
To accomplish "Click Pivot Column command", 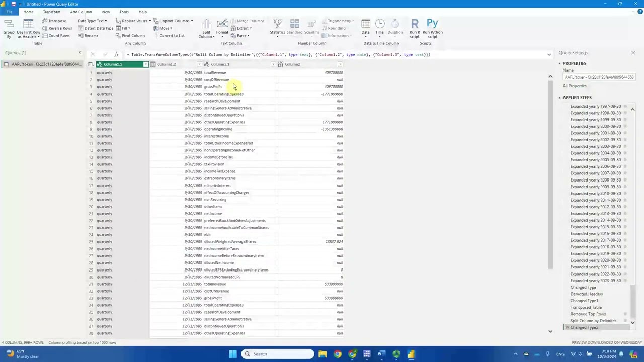I will tap(130, 36).
